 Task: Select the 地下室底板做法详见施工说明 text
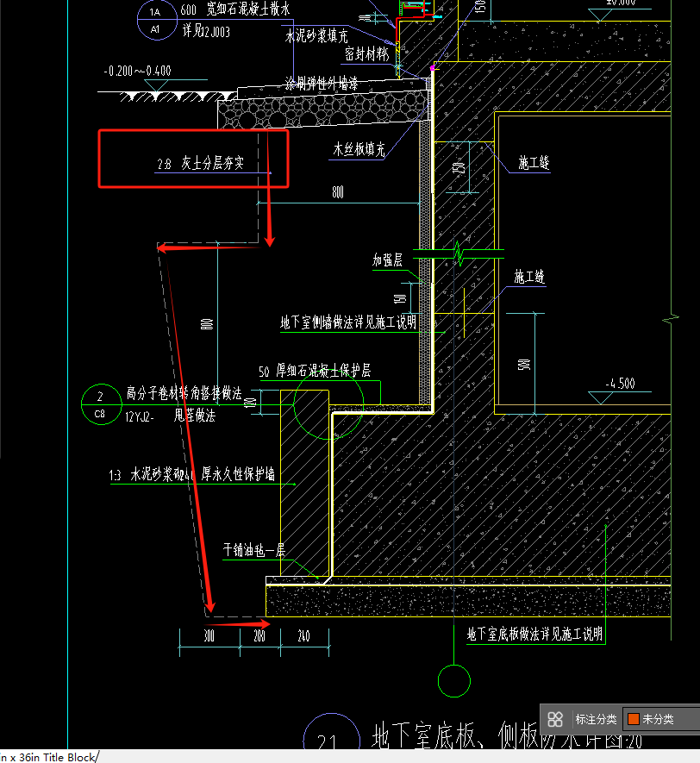click(x=534, y=634)
